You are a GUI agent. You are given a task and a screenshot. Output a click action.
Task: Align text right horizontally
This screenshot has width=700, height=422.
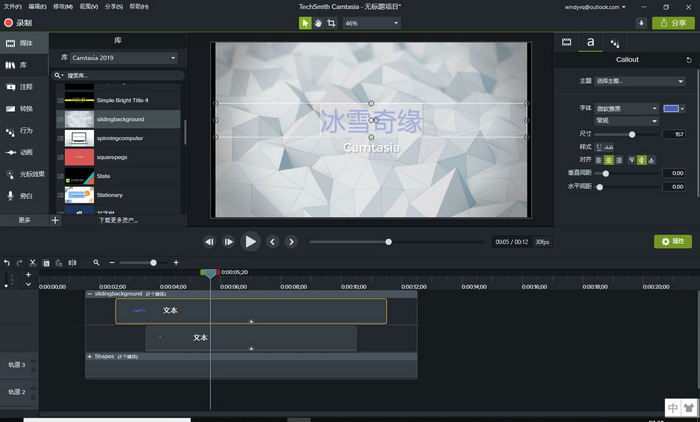point(619,160)
